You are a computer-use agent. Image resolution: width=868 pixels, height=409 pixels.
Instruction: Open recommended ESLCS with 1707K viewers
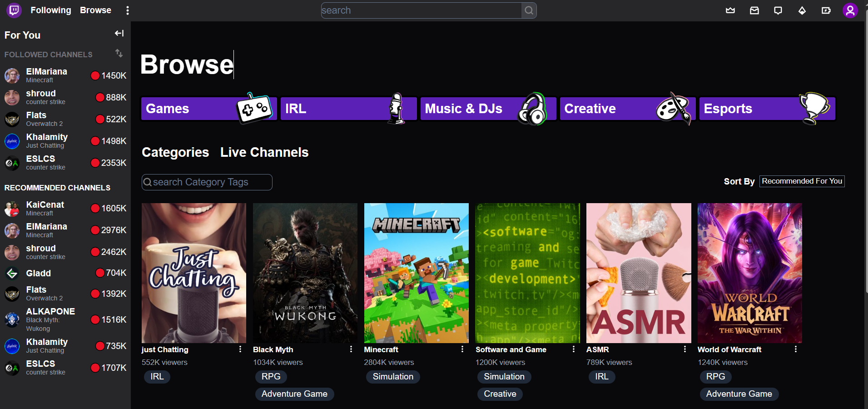(65, 368)
